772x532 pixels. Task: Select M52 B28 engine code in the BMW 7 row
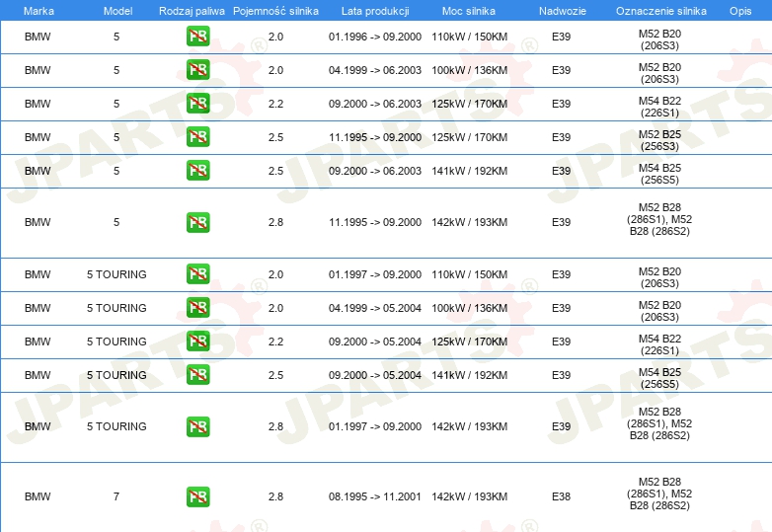[659, 494]
